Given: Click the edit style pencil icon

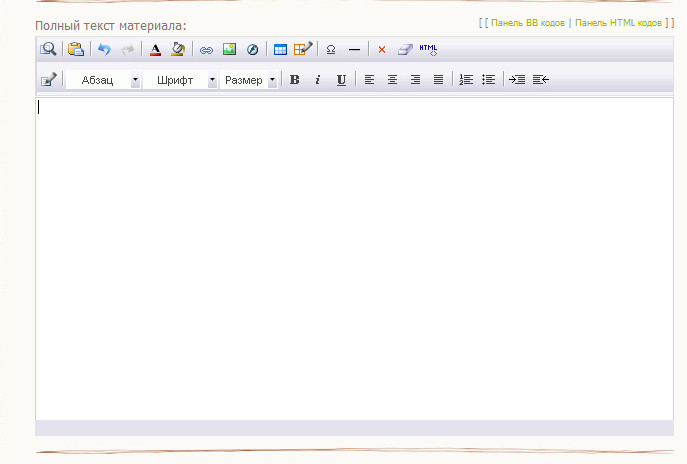Looking at the screenshot, I should pyautogui.click(x=48, y=80).
